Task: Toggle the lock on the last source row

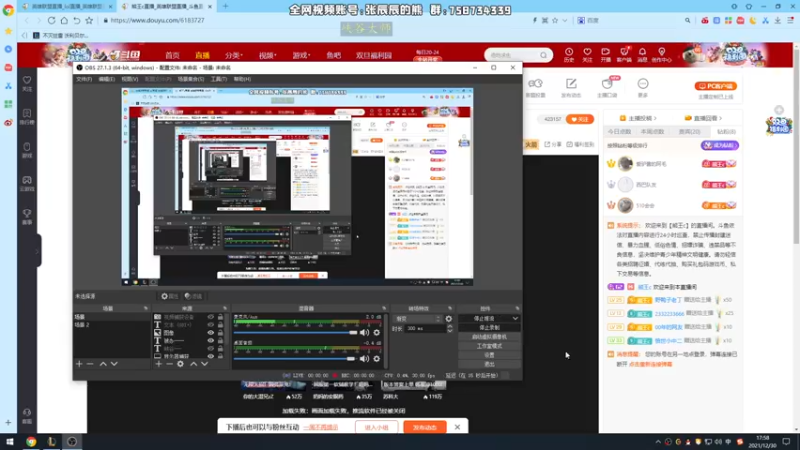Action: pyautogui.click(x=220, y=356)
